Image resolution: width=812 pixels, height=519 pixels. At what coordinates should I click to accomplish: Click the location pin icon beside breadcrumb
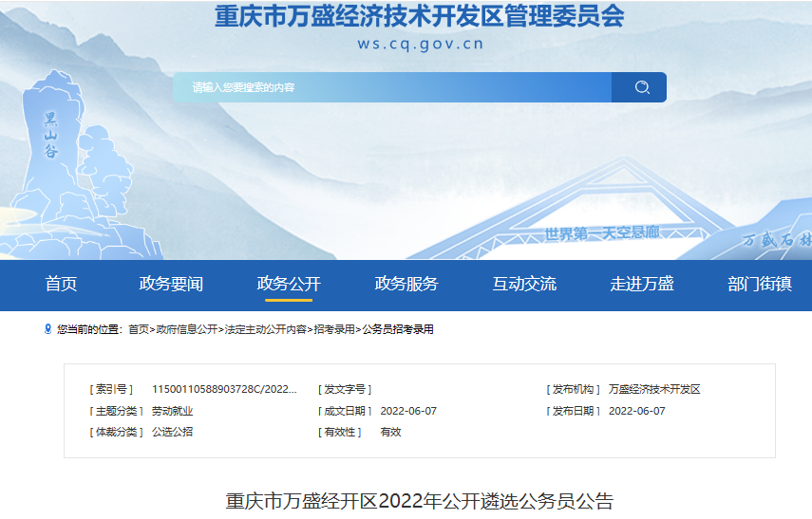[x=48, y=329]
